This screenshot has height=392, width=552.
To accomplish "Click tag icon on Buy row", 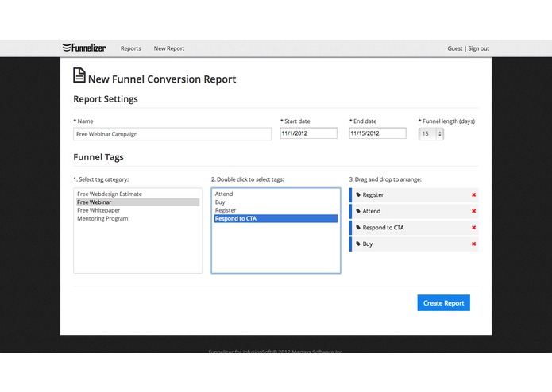I will pos(358,244).
